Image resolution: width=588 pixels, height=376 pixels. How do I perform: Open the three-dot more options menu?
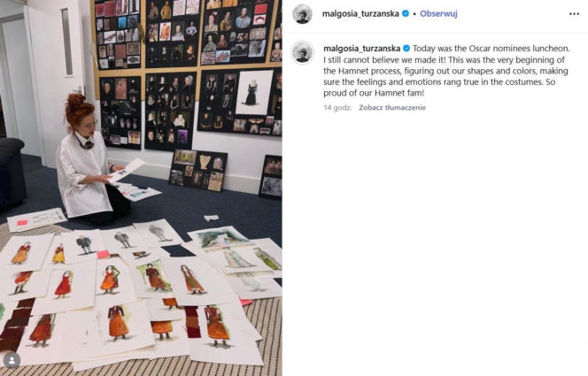point(574,14)
